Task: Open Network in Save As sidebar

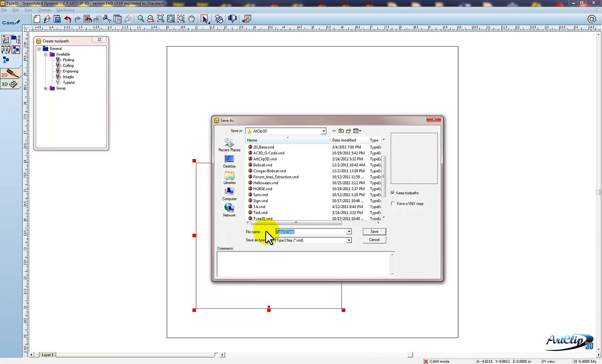Action: tap(229, 210)
